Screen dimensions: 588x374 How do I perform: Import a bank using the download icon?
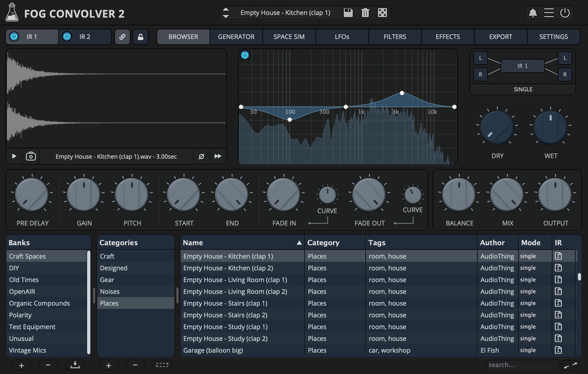pos(75,365)
